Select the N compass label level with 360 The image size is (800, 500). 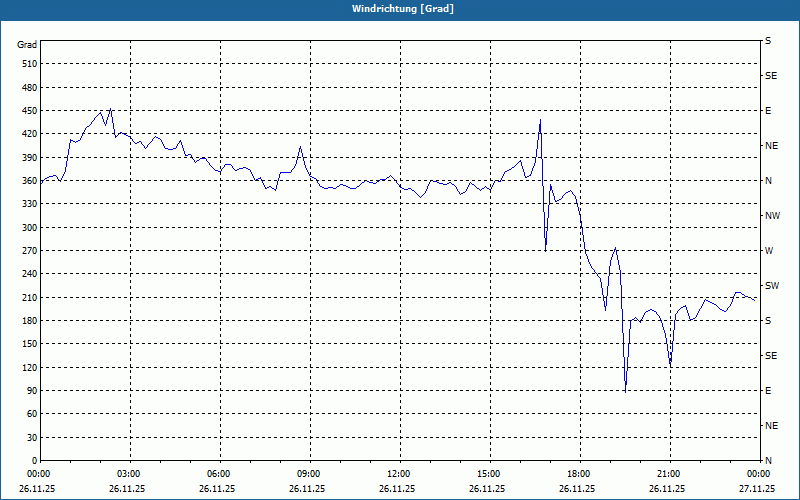point(768,181)
